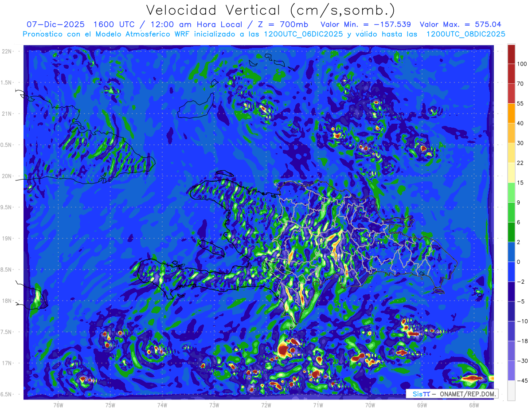The height and width of the screenshot is (411, 532).
Task: Click the orange swatch between 40 and 55
Action: click(x=511, y=113)
